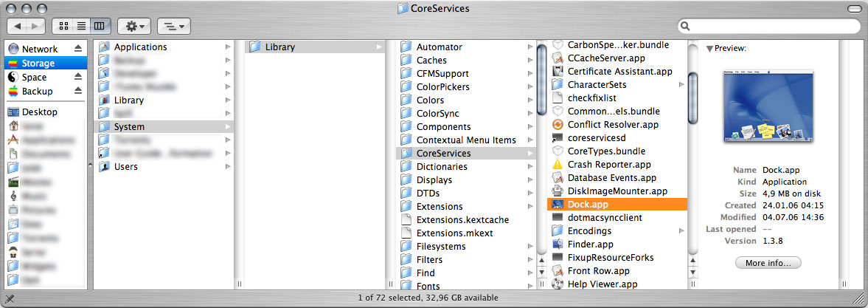Click the Dock preview thumbnail image

pos(768,106)
